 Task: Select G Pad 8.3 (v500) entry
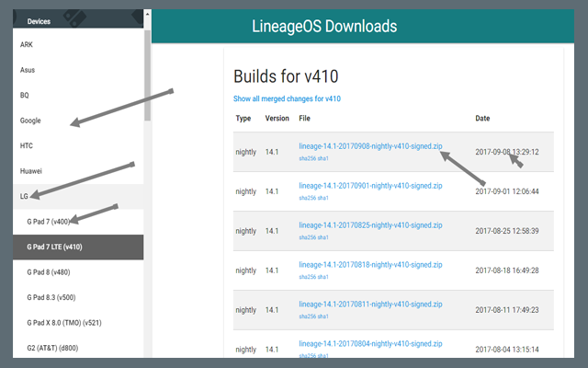coord(51,297)
